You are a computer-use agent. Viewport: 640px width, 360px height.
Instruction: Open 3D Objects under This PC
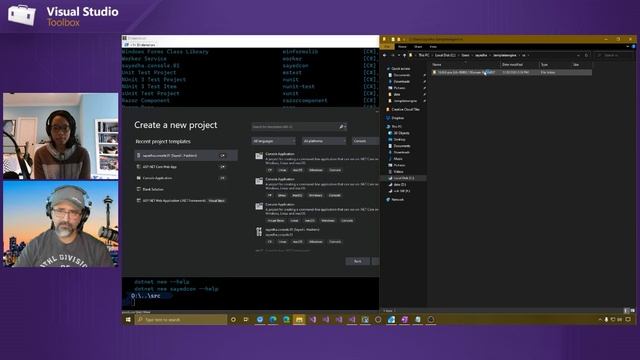click(401, 133)
